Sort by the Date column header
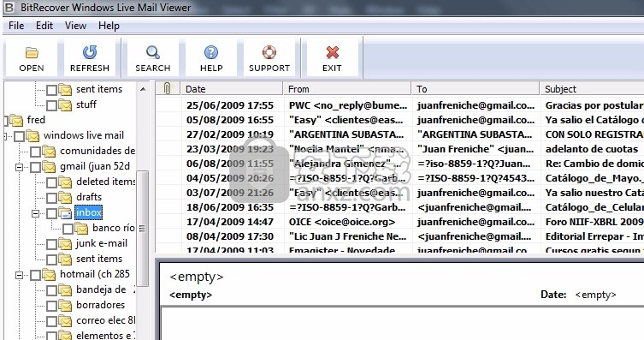644x340 pixels. click(x=232, y=89)
